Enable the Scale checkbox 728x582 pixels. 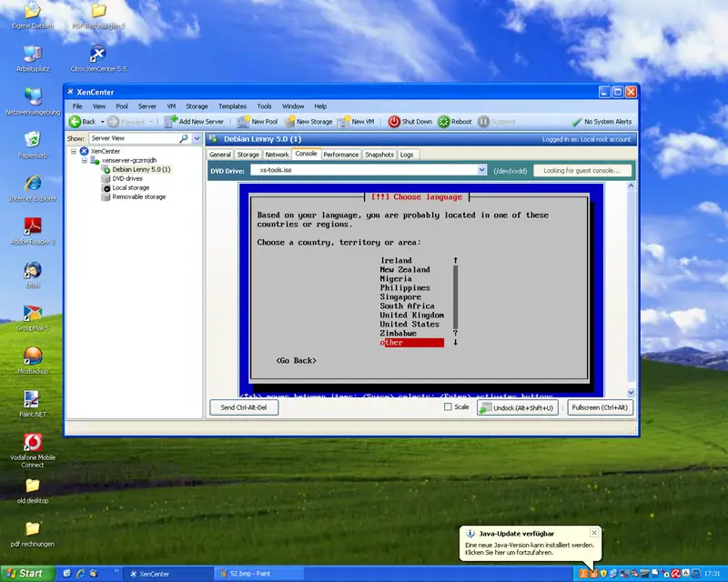[448, 407]
